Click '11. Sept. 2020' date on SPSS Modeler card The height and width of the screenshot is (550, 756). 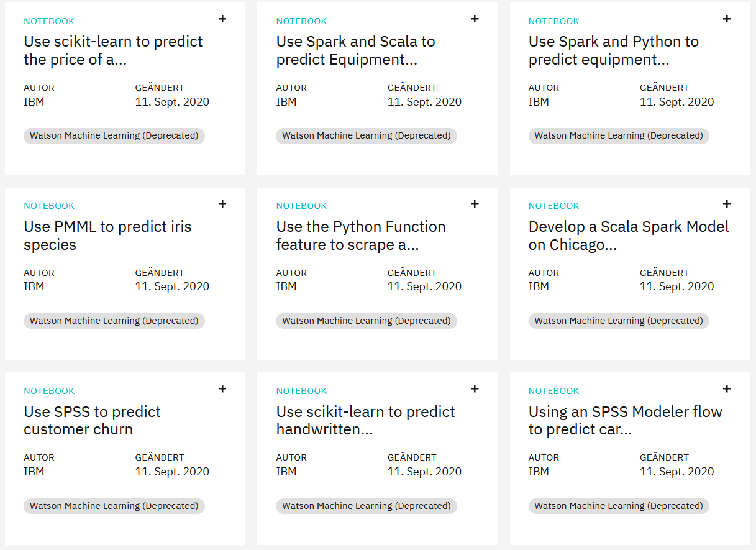pyautogui.click(x=677, y=472)
